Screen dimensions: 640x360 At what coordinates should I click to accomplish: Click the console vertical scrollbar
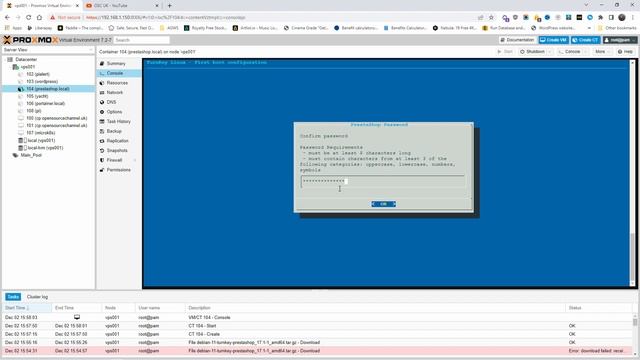(632, 173)
